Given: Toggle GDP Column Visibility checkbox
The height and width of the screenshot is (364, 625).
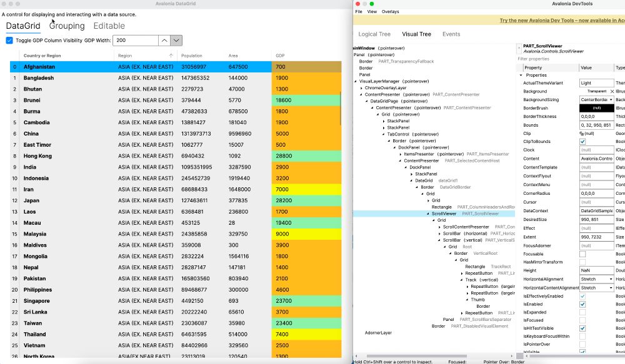Looking at the screenshot, I should click(9, 40).
